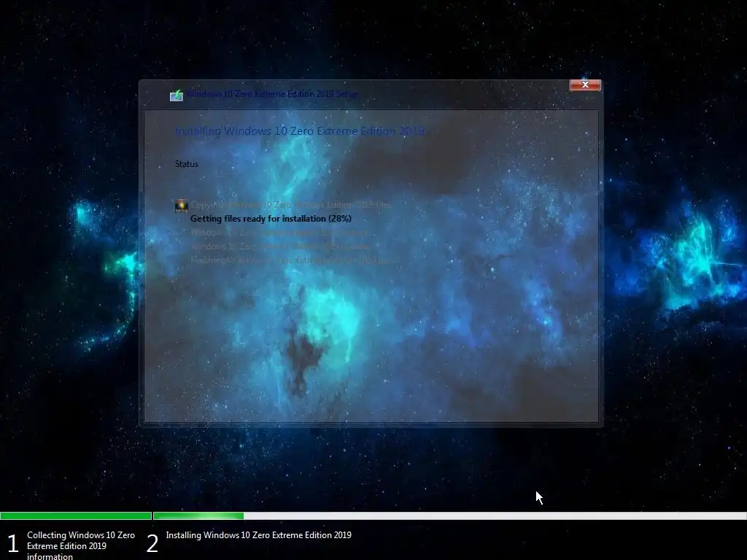
Task: Click 'Getting files ready for installation (28%)'
Action: pyautogui.click(x=271, y=219)
